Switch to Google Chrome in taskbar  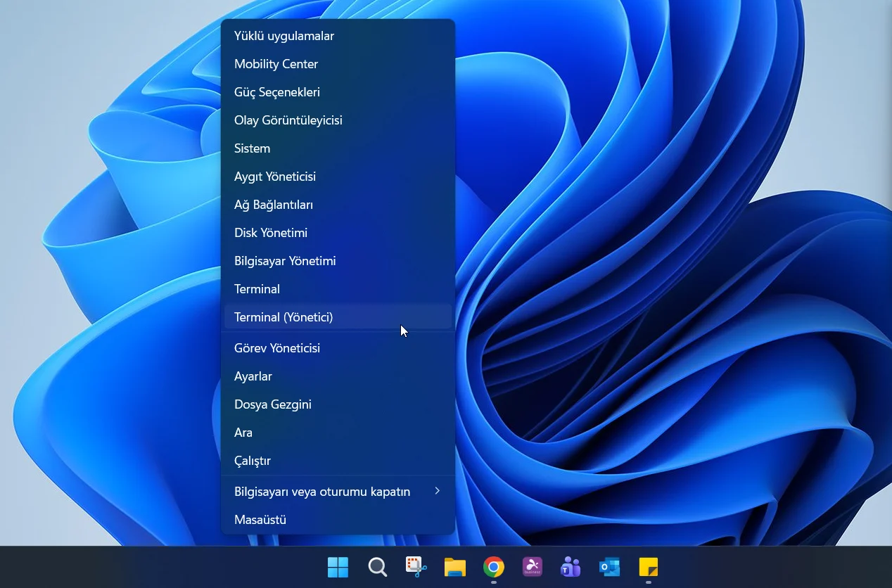[494, 567]
